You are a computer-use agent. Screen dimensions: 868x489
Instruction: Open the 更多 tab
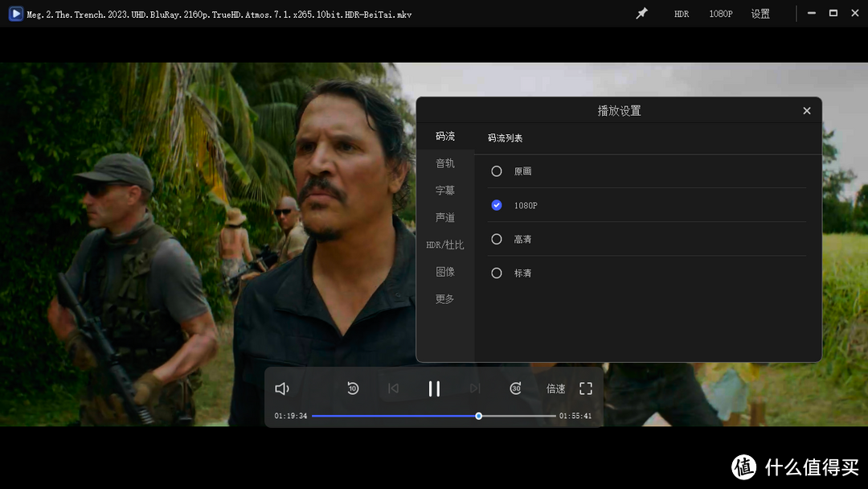click(445, 299)
